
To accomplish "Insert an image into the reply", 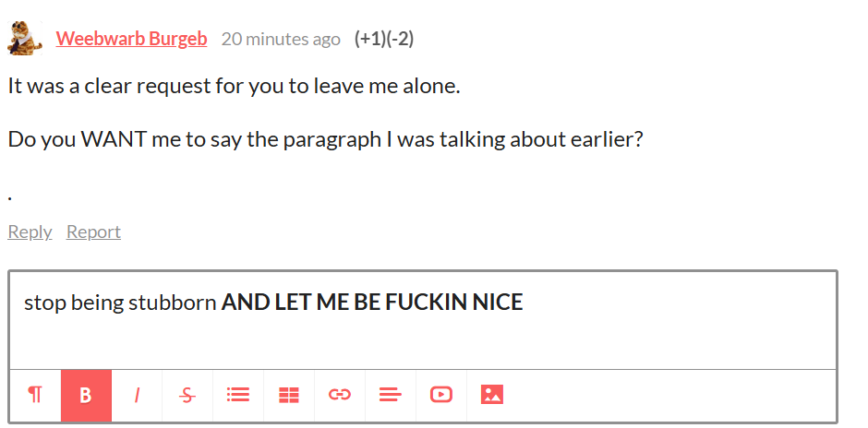I will 492,396.
